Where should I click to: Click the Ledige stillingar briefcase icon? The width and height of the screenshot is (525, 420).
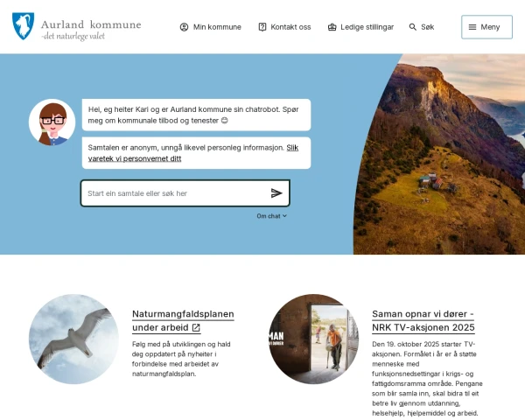click(332, 27)
